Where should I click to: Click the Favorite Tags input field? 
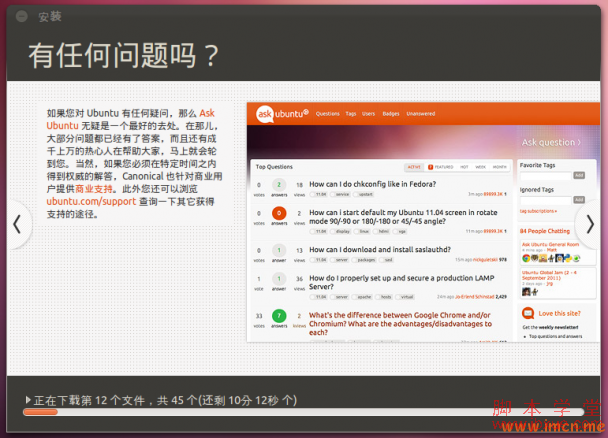(544, 175)
